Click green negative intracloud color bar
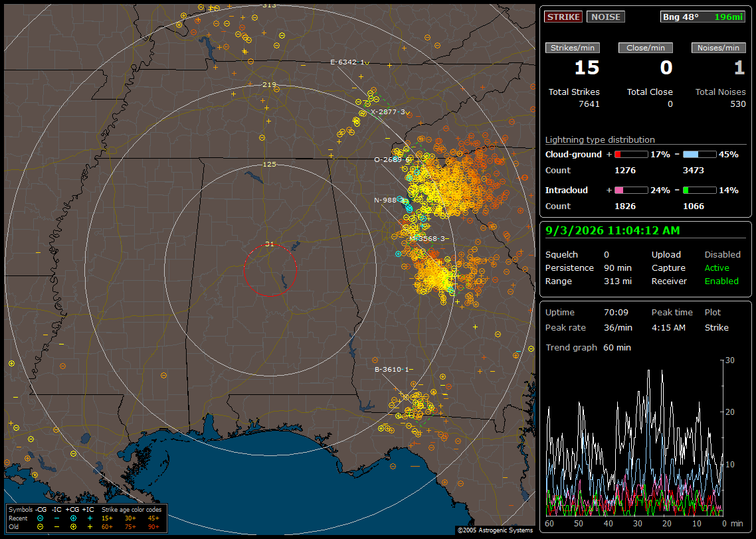This screenshot has height=539, width=756. coord(700,191)
